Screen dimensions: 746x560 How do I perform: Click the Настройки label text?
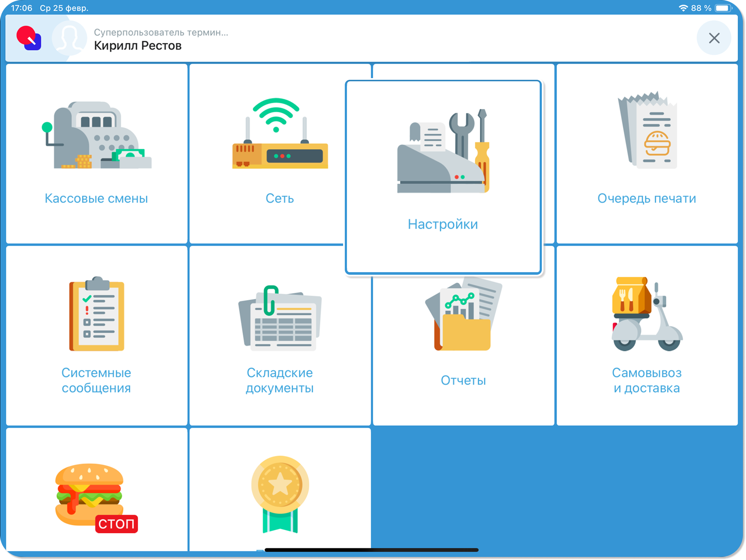pos(443,224)
